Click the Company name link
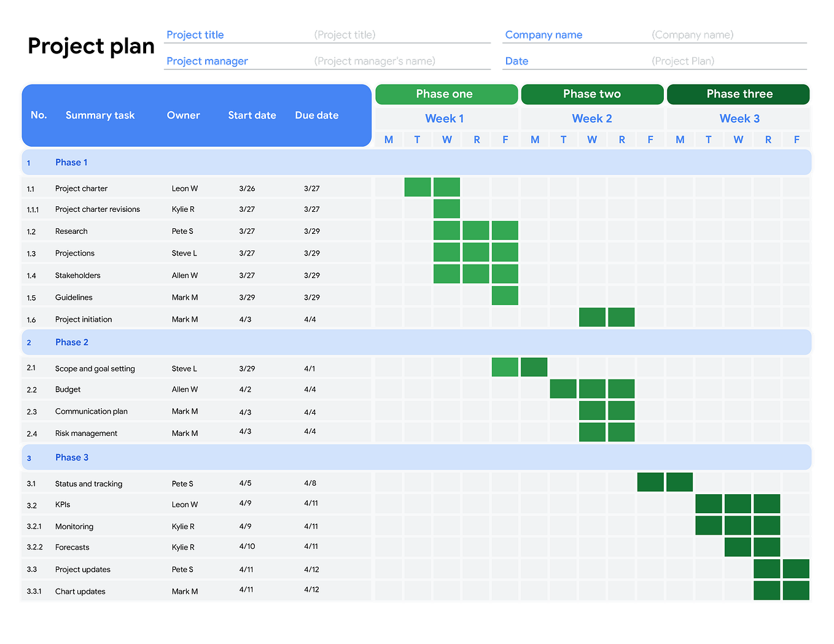Screen dimensions: 834x644 pyautogui.click(x=543, y=34)
